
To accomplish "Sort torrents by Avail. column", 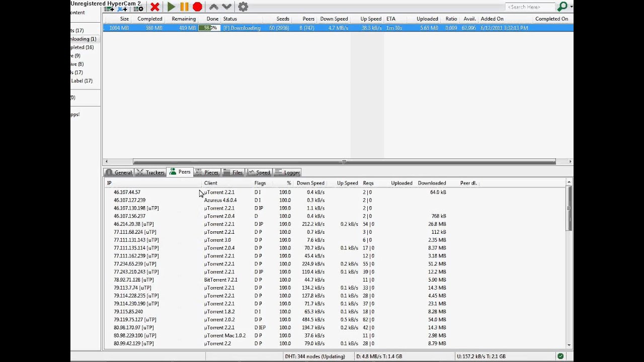I will [469, 19].
